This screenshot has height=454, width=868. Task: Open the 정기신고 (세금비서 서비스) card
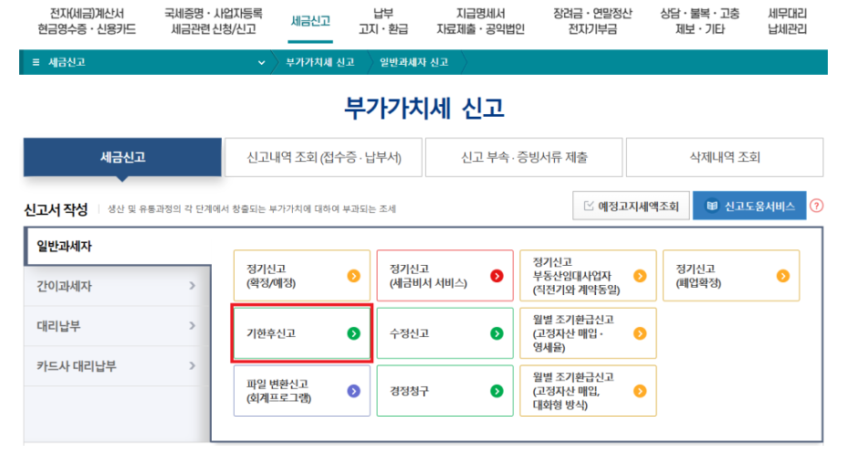click(445, 276)
